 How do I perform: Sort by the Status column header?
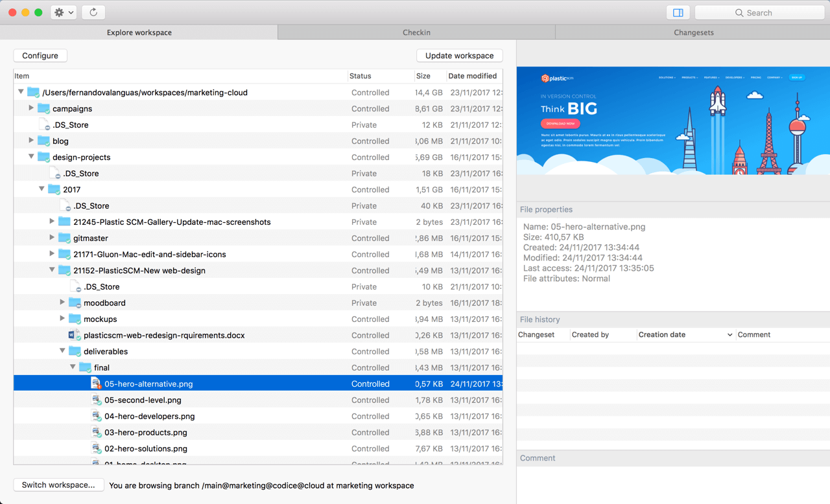pyautogui.click(x=381, y=76)
